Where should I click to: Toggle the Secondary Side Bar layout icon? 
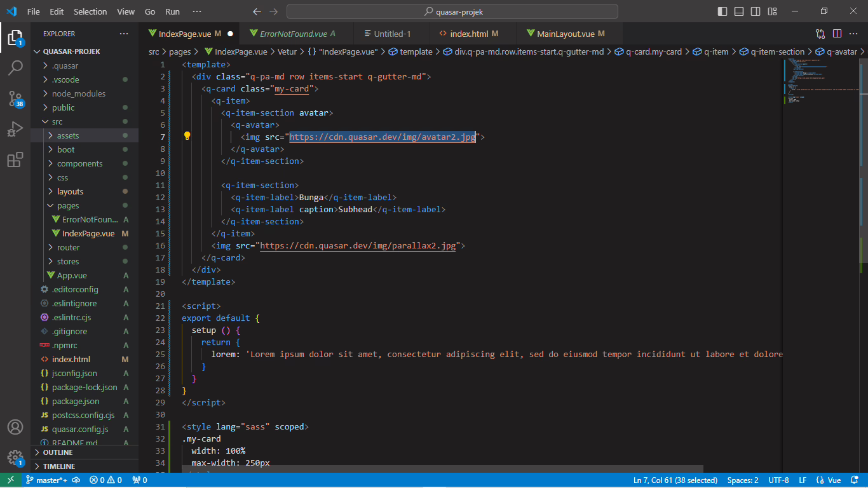[756, 11]
